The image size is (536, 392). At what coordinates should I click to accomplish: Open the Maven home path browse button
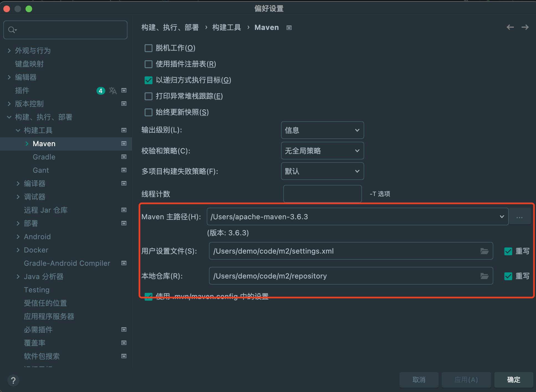coord(520,217)
